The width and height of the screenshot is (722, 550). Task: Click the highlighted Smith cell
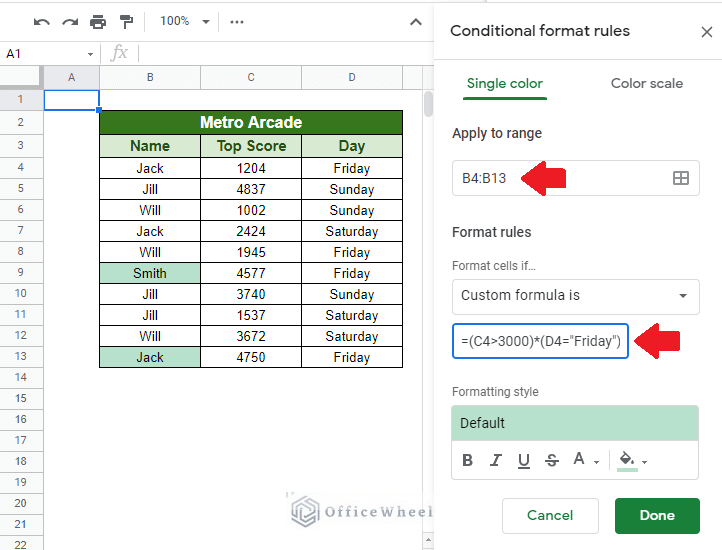(x=150, y=273)
